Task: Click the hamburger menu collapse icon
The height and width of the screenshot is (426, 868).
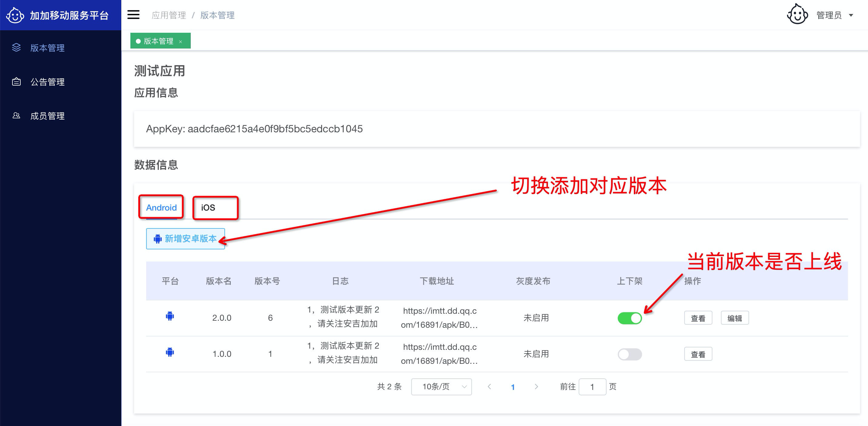Action: tap(133, 15)
